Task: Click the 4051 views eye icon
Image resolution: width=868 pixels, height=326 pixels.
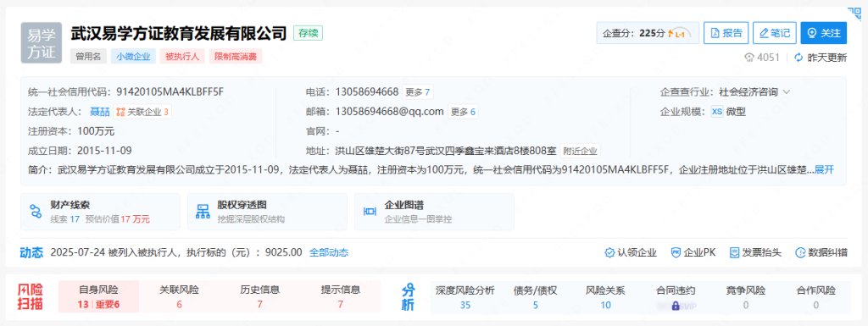Action: tap(750, 57)
